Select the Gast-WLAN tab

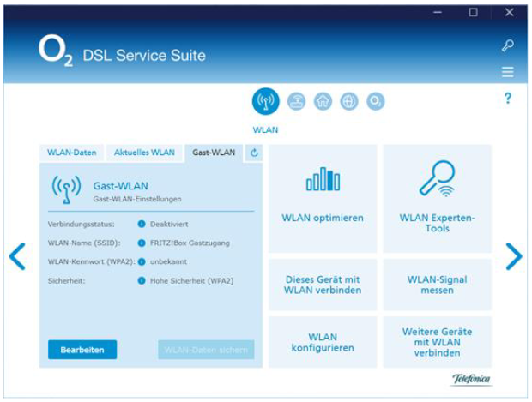coord(214,153)
